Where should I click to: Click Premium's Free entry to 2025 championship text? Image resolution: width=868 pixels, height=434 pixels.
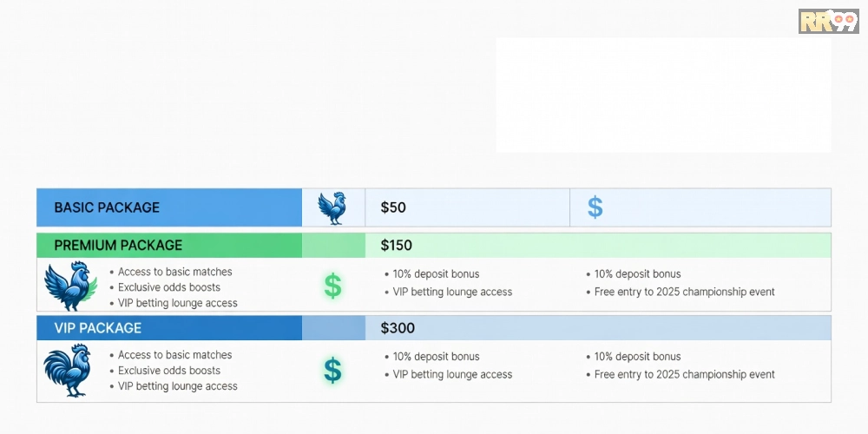684,292
